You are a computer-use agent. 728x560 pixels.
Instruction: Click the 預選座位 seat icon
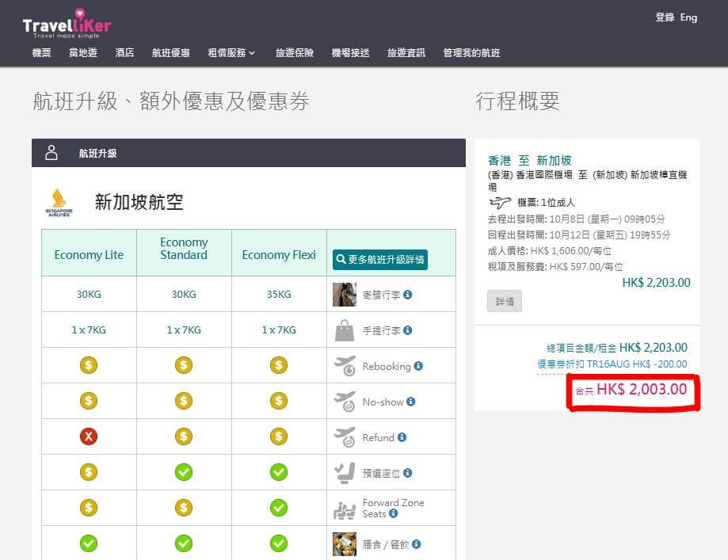tap(345, 473)
